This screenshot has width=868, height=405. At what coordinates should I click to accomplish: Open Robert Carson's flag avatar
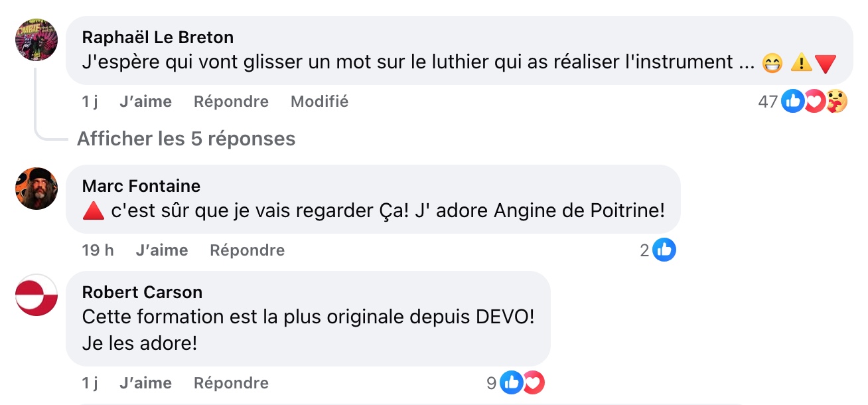(x=36, y=294)
